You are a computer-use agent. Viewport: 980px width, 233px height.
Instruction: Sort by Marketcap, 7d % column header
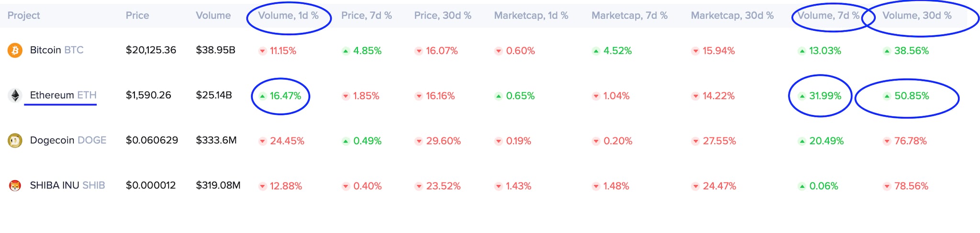629,15
